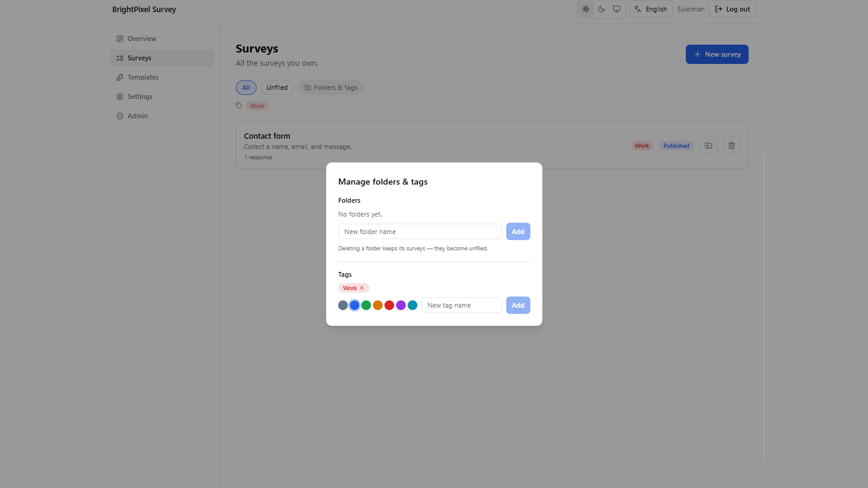Click the 1 response text
868x488 pixels.
point(258,157)
